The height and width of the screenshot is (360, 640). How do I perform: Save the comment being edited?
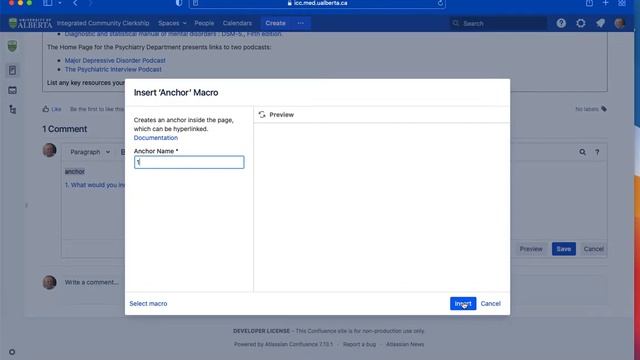click(x=564, y=249)
